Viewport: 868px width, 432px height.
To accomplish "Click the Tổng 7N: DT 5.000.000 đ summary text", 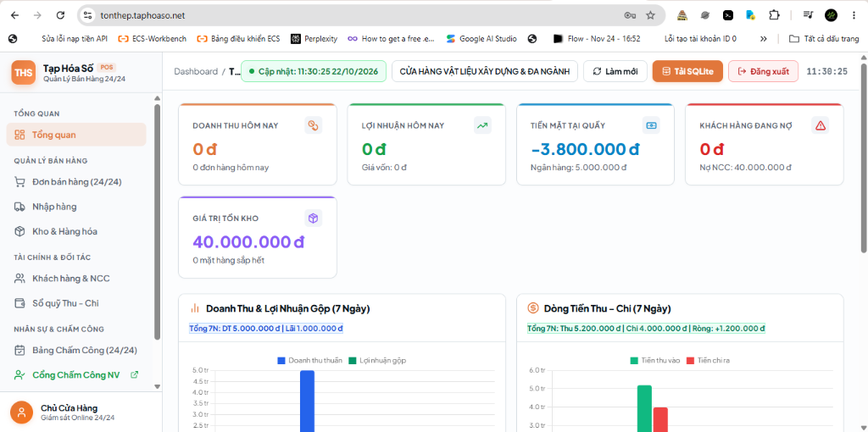I will [x=266, y=328].
